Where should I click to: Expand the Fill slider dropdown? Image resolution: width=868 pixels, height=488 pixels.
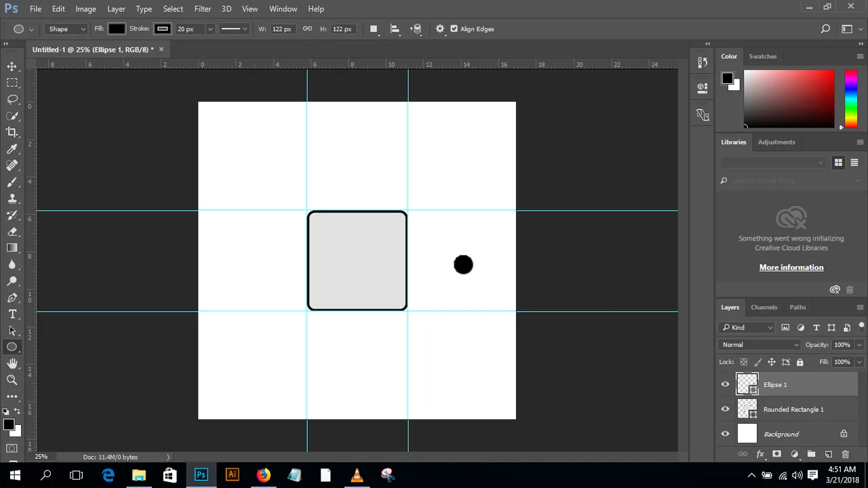click(859, 362)
